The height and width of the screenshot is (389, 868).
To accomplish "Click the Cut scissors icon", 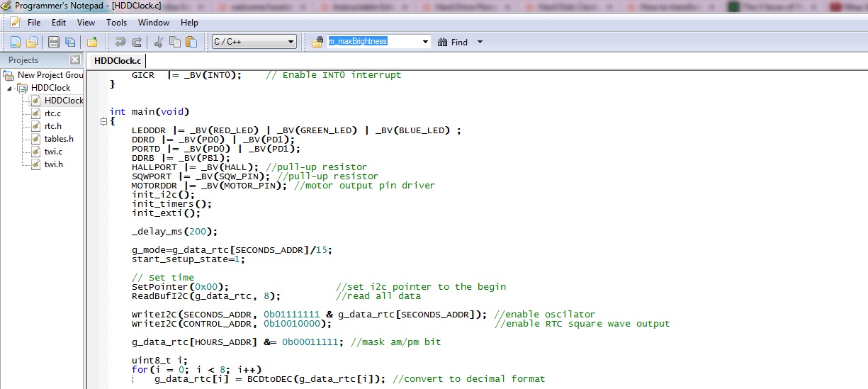I will pos(159,42).
